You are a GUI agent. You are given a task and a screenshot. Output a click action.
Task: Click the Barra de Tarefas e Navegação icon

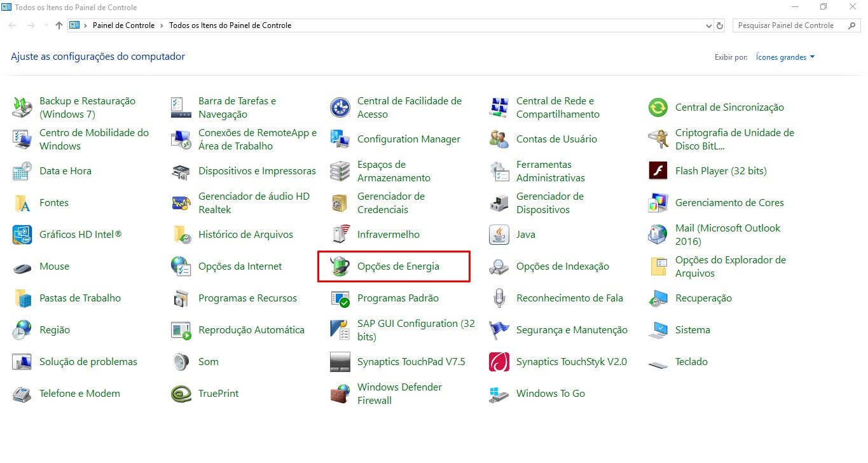(x=181, y=107)
